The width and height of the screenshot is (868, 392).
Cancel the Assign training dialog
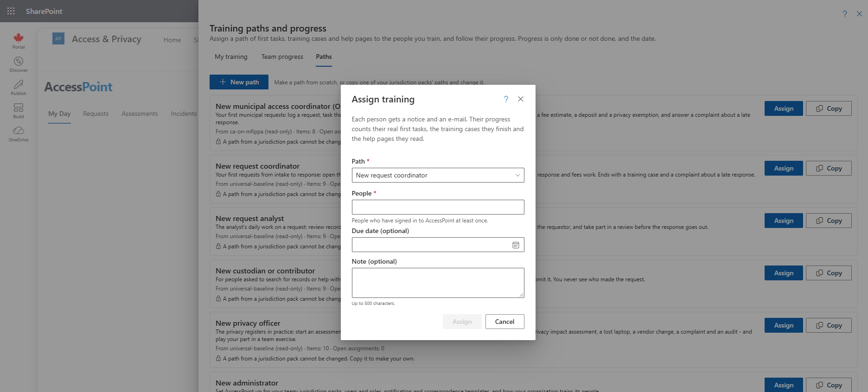pos(504,322)
